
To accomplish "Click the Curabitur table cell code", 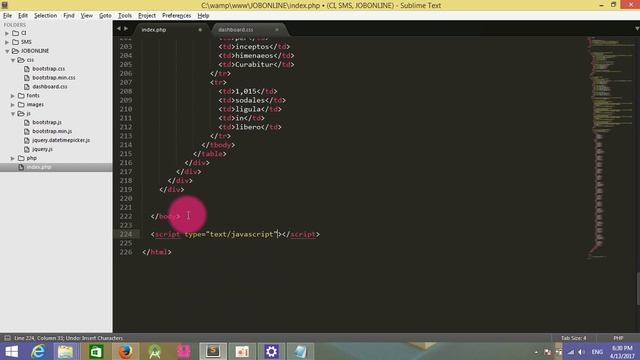I will point(256,64).
